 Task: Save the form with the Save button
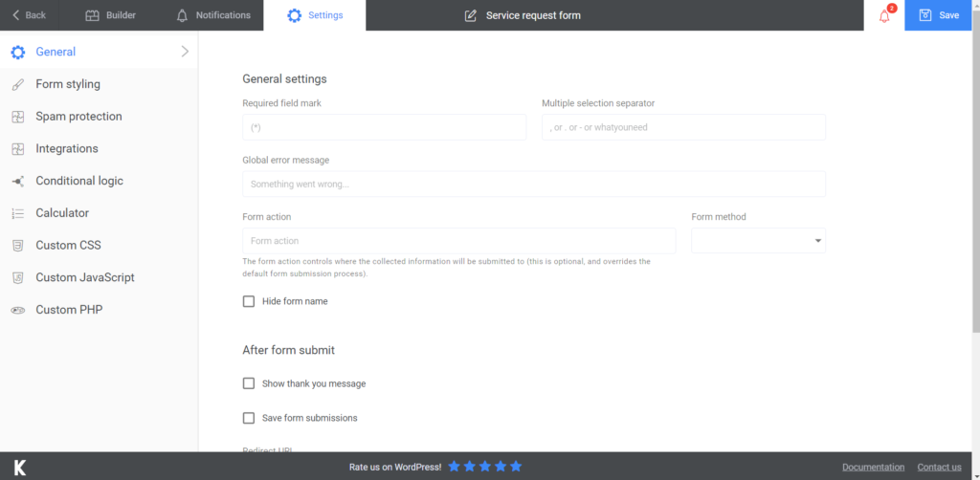[x=938, y=15]
